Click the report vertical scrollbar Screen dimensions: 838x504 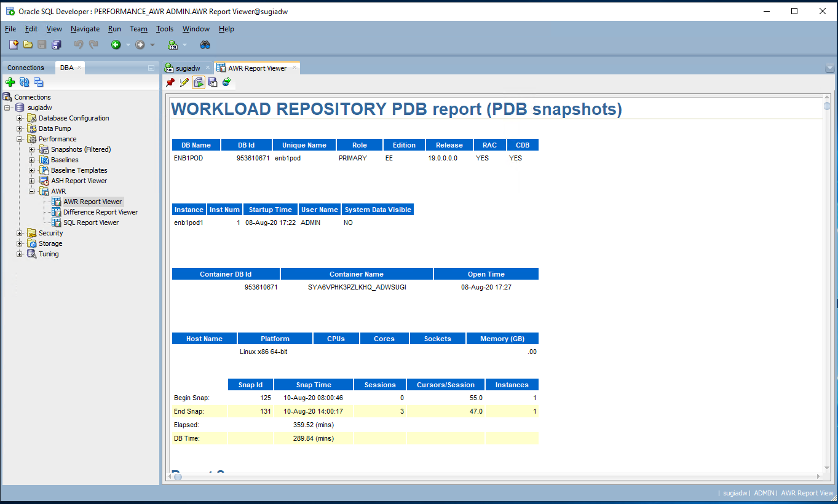point(827,283)
